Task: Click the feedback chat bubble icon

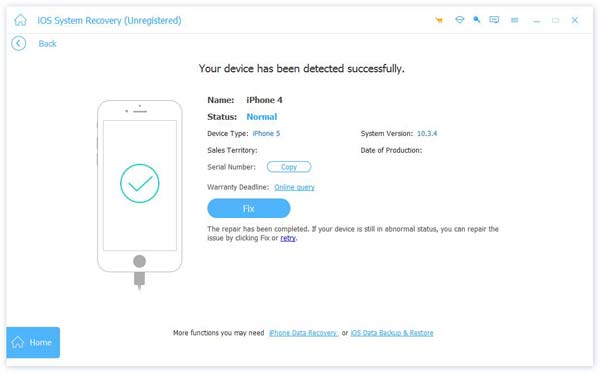Action: click(x=494, y=20)
